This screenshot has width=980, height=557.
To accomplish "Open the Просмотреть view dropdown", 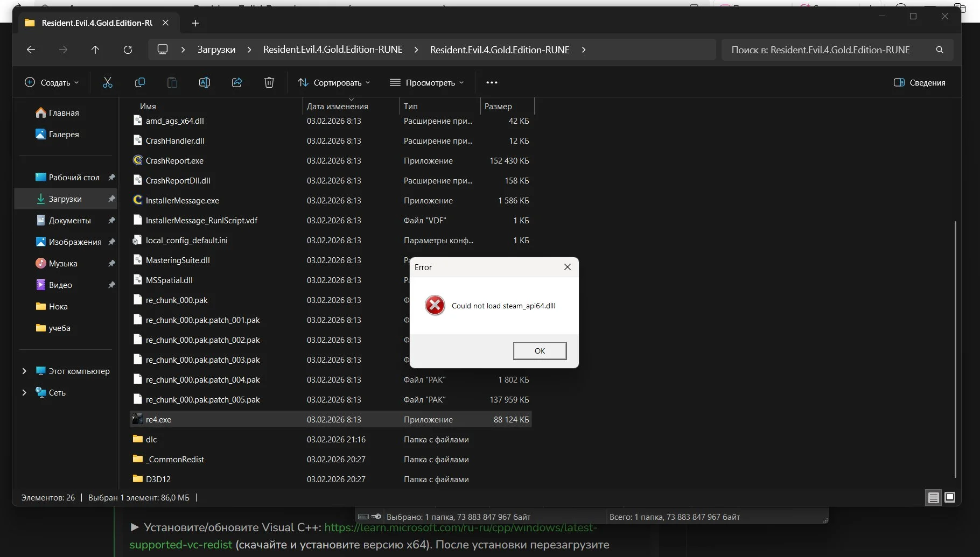I will click(x=426, y=82).
